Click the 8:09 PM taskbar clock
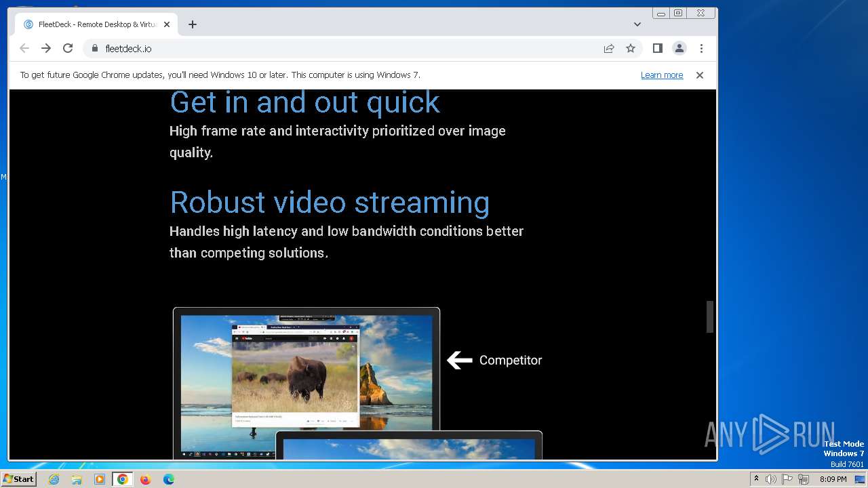Viewport: 868px width, 488px height. click(833, 479)
